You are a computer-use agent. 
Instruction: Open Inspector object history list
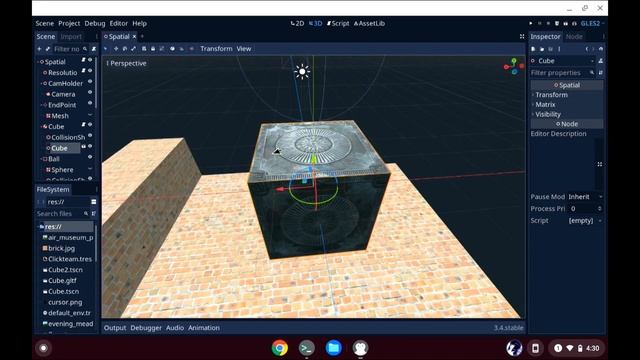point(601,49)
